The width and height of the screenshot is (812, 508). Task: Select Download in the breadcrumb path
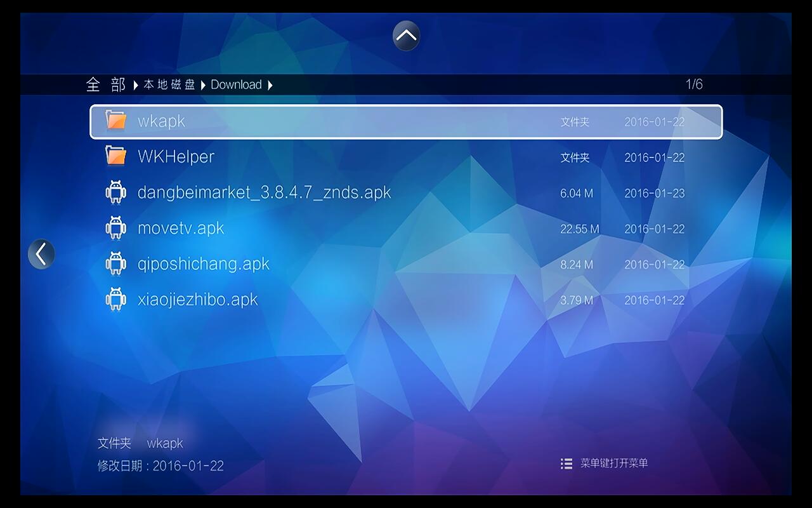pyautogui.click(x=237, y=84)
